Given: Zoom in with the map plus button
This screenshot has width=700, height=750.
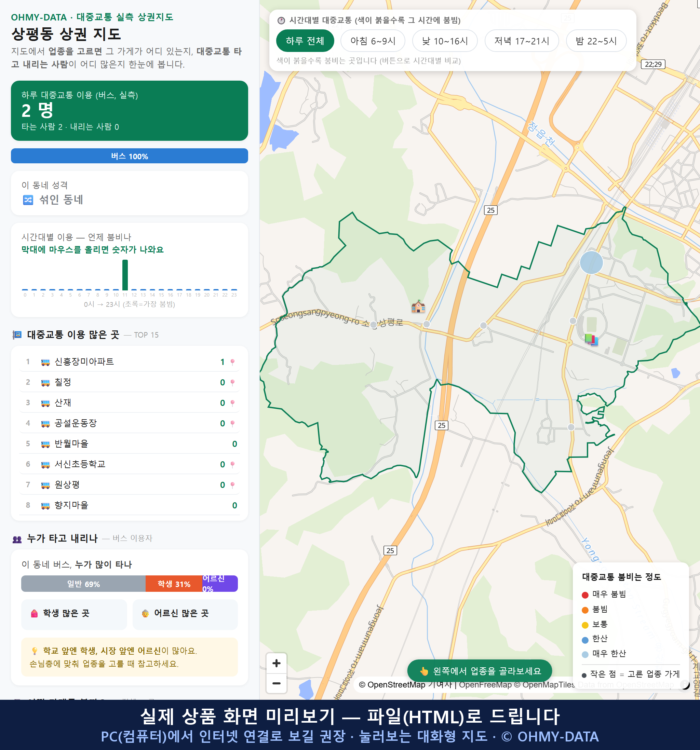Looking at the screenshot, I should coord(276,663).
